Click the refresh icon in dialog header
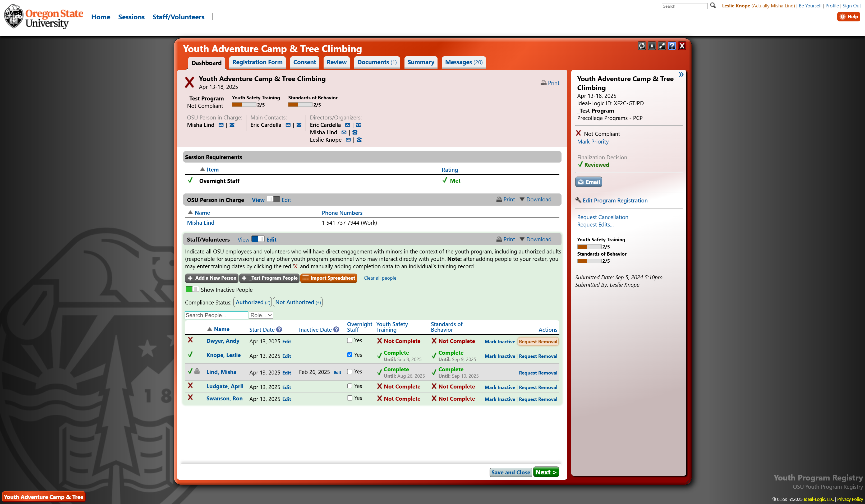This screenshot has height=504, width=865. point(642,46)
